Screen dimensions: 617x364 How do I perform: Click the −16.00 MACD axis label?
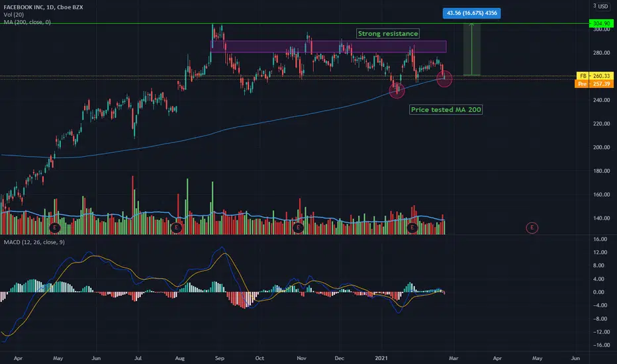600,345
